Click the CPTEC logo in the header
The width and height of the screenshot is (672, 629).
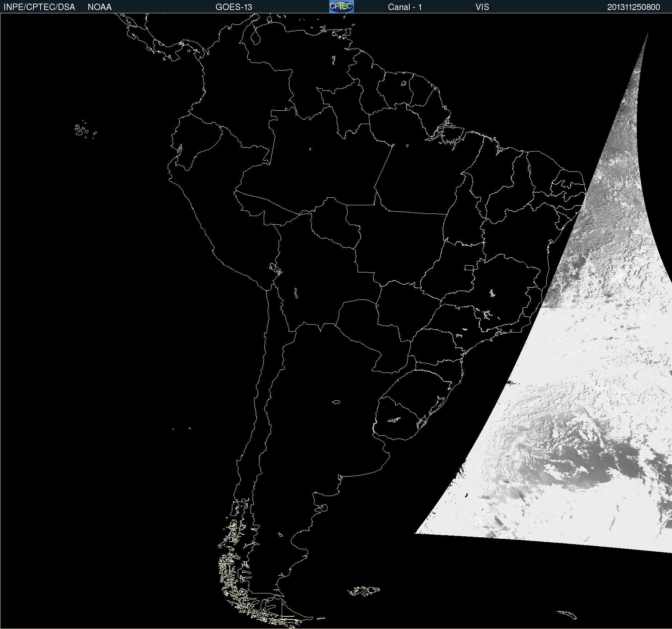341,6
